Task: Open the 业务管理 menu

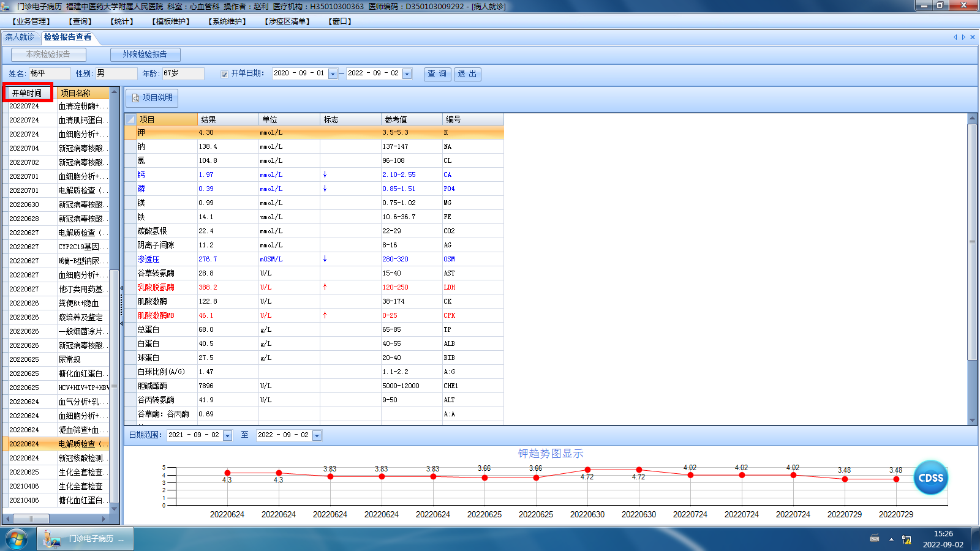Action: pyautogui.click(x=31, y=21)
